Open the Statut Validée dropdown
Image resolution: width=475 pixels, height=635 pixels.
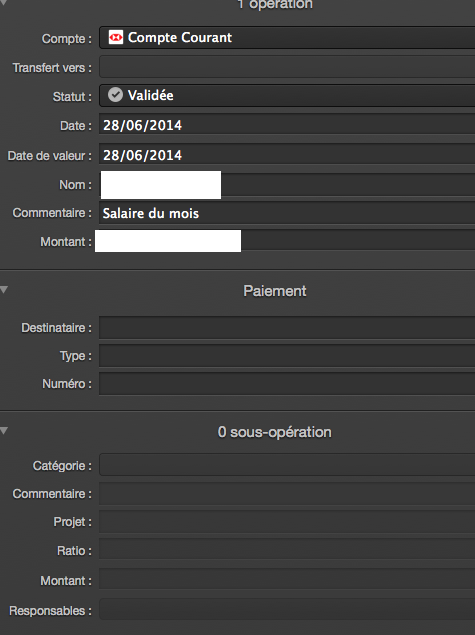click(x=287, y=95)
